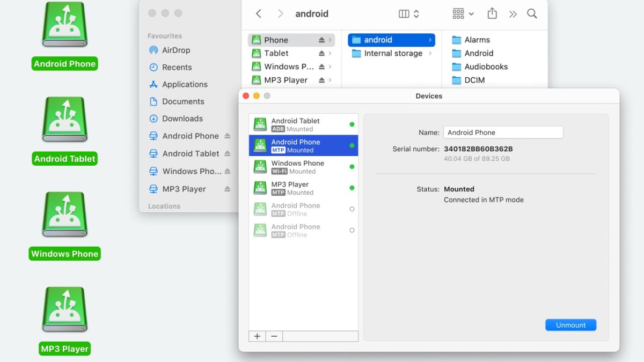This screenshot has width=644, height=362.
Task: Go back with Finder's back arrow
Action: click(259, 14)
